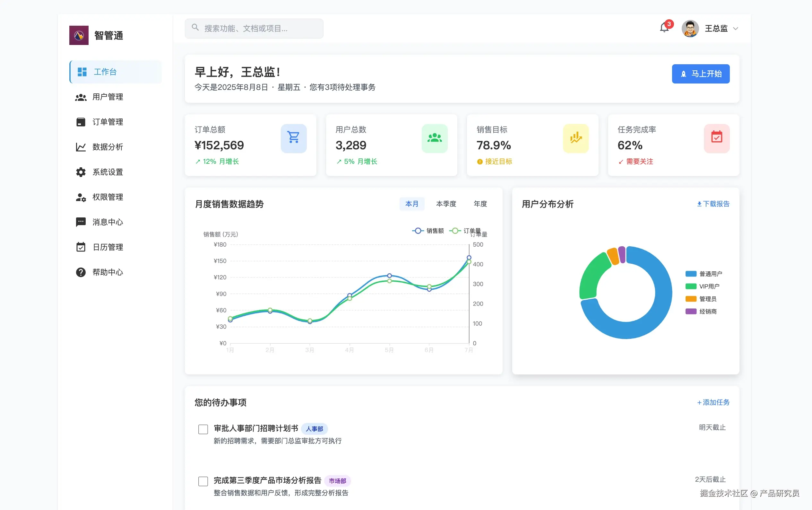Click the red calendar icon in 任务完成率 card
This screenshot has height=510, width=812.
pyautogui.click(x=716, y=138)
